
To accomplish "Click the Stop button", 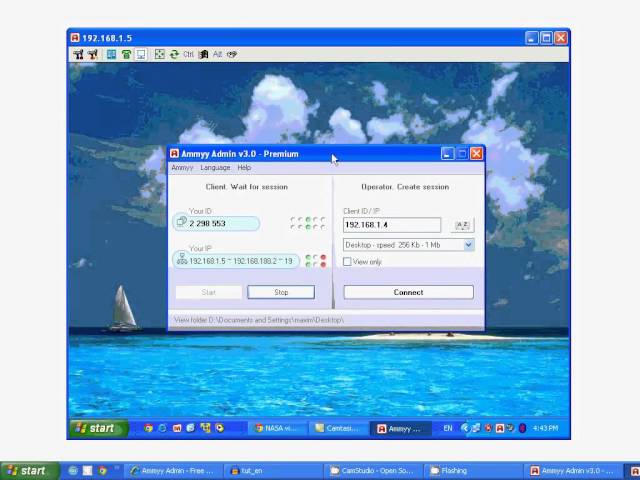I will [281, 292].
